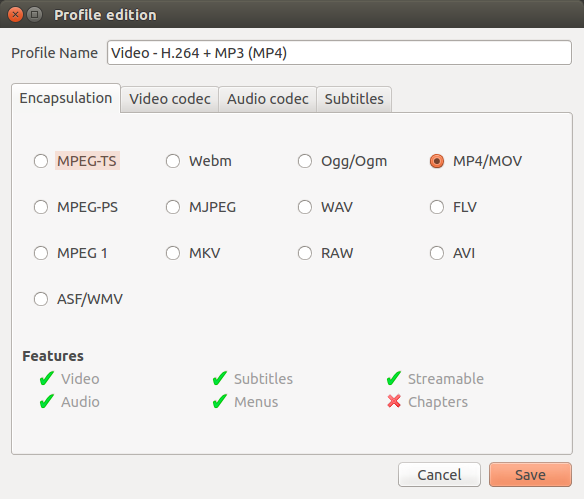The width and height of the screenshot is (584, 499).
Task: Switch to the Video codec tab
Action: (x=170, y=99)
